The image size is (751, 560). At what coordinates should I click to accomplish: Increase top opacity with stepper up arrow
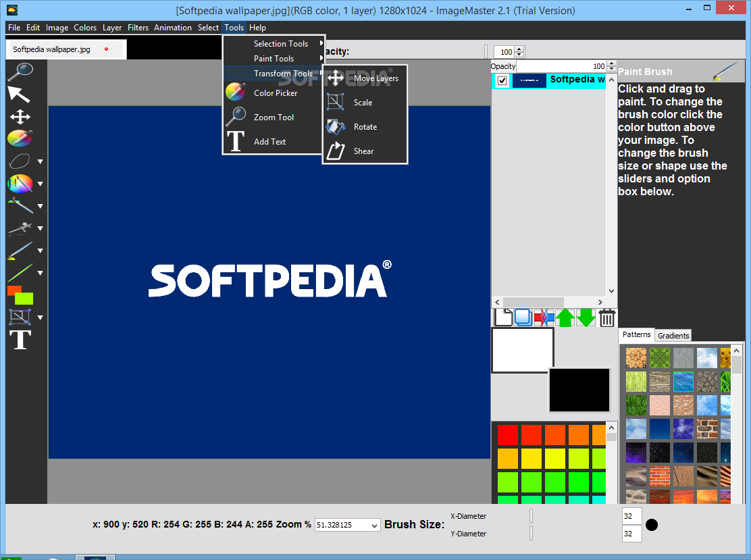click(519, 49)
